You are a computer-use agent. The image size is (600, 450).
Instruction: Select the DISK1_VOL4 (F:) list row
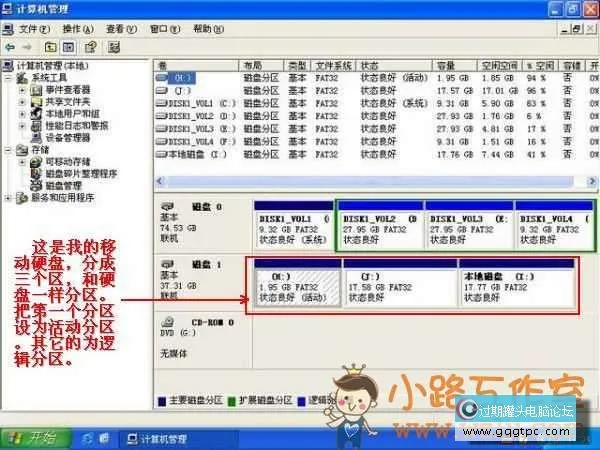point(377,142)
